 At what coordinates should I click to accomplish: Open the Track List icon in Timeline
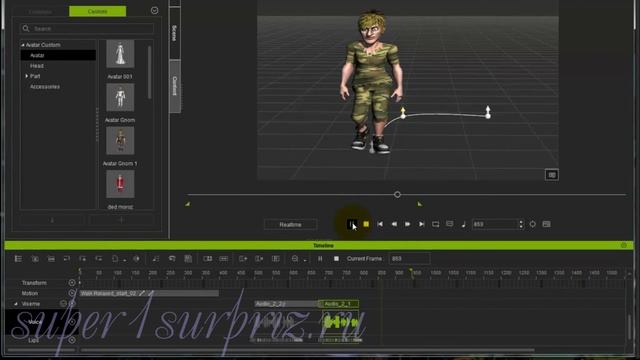click(x=18, y=258)
